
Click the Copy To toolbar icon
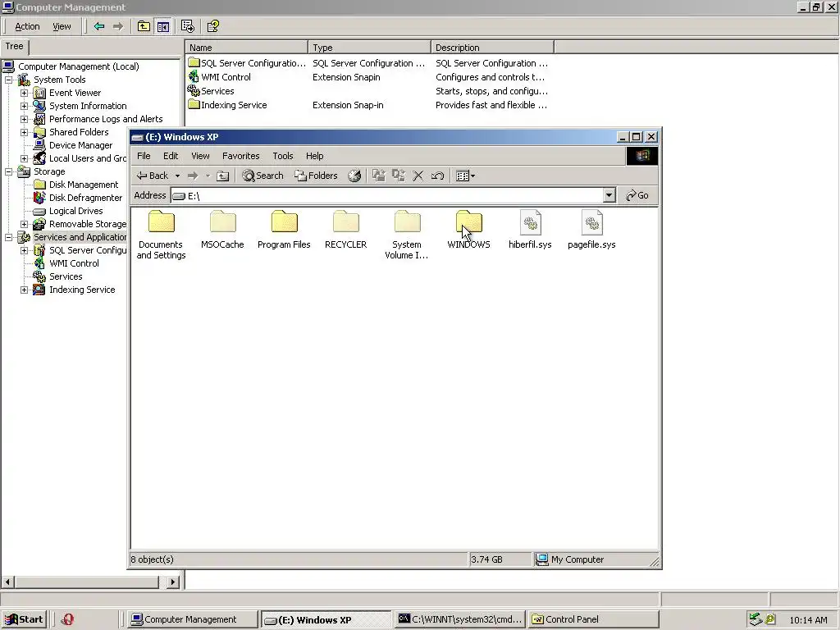[399, 176]
